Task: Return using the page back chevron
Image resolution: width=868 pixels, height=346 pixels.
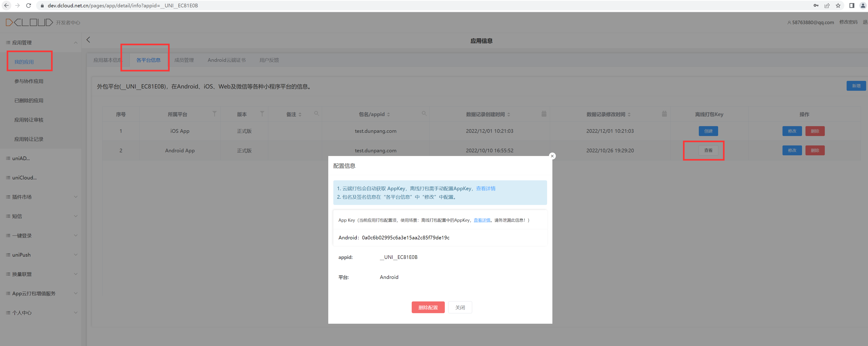Action: pos(88,40)
